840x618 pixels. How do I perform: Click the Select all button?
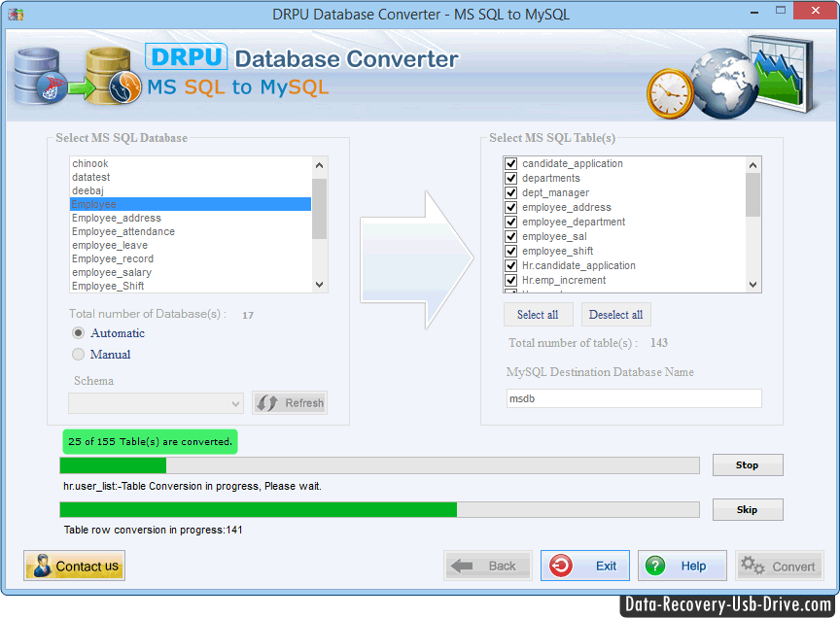tap(538, 315)
